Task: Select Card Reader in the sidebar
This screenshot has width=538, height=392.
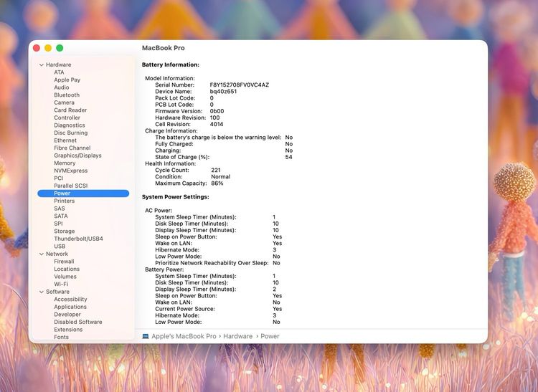Action: pyautogui.click(x=70, y=110)
